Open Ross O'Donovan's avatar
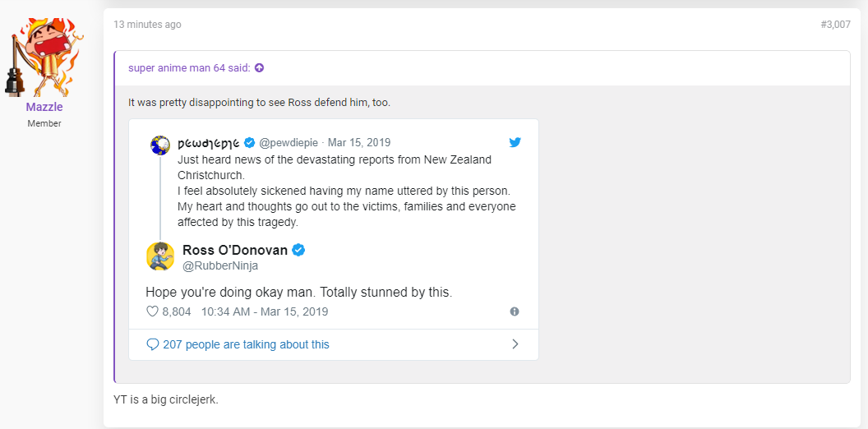The width and height of the screenshot is (868, 429). [x=160, y=256]
